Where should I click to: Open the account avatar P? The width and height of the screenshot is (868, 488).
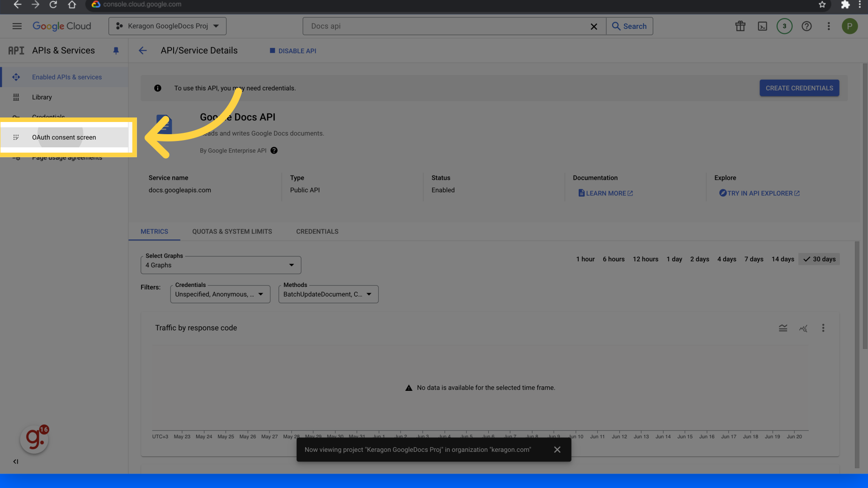849,26
